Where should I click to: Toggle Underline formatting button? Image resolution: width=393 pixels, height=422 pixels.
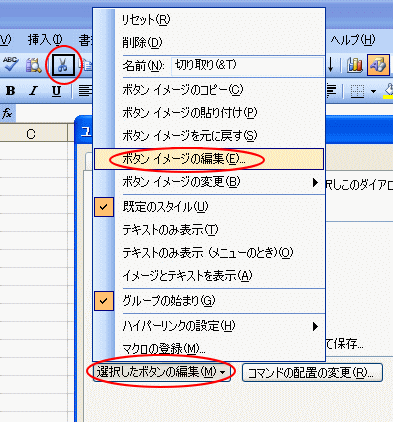point(56,91)
